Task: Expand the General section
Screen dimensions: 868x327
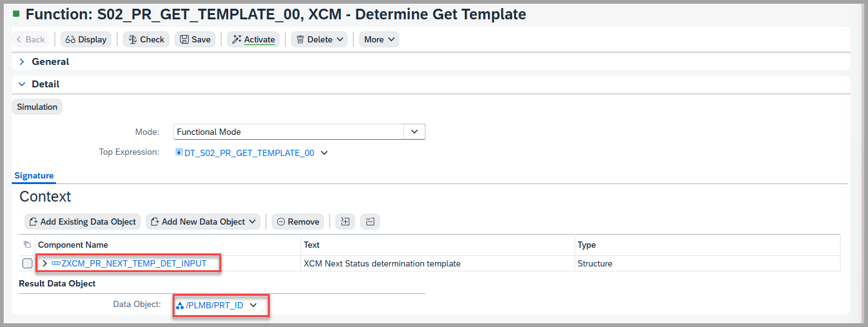Action: click(22, 62)
